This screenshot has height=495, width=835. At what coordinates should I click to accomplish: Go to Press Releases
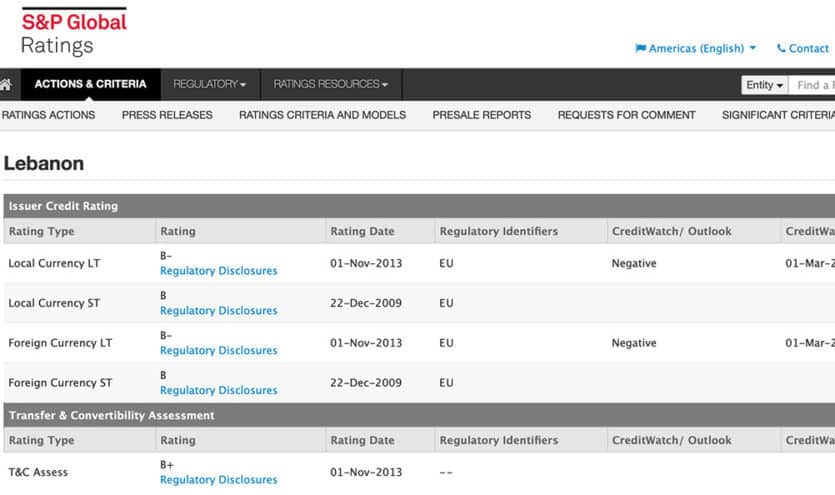point(167,115)
